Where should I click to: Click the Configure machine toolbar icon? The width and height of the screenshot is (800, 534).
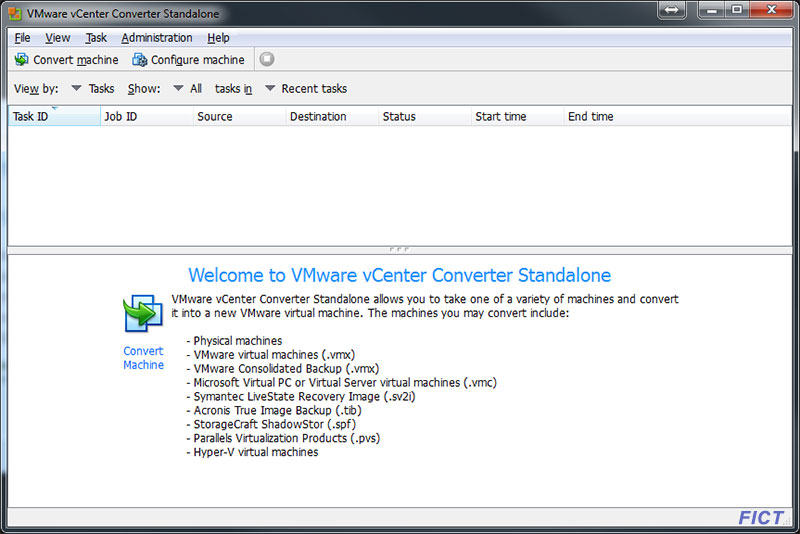[x=139, y=60]
